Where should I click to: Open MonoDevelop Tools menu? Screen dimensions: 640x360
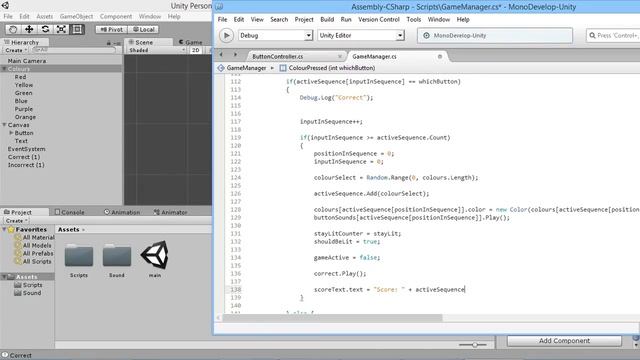point(413,20)
